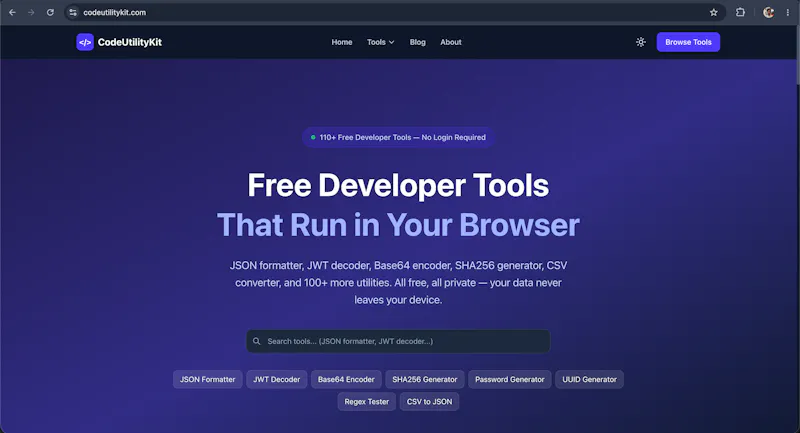The width and height of the screenshot is (800, 433).
Task: Go to the Home nav link
Action: click(x=342, y=42)
